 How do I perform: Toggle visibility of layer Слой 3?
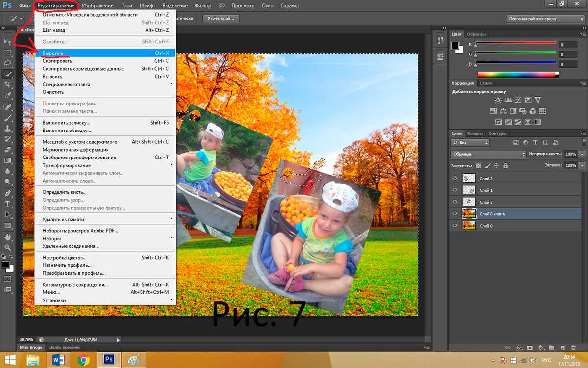coord(455,202)
